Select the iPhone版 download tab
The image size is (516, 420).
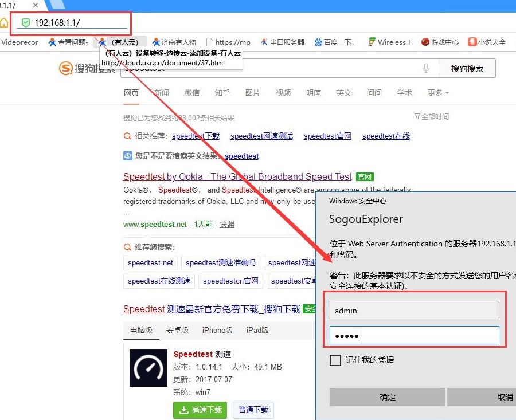217,330
